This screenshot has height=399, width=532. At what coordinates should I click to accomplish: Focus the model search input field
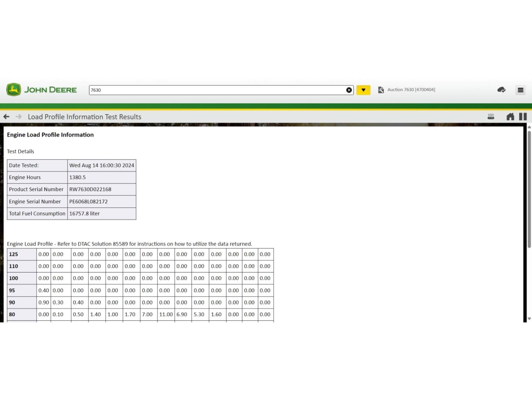pyautogui.click(x=216, y=90)
